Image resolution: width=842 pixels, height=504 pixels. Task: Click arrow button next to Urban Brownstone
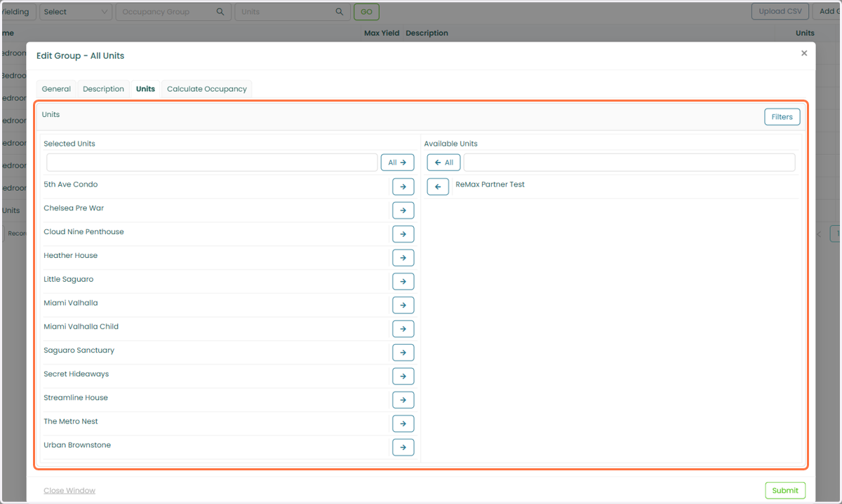(403, 447)
